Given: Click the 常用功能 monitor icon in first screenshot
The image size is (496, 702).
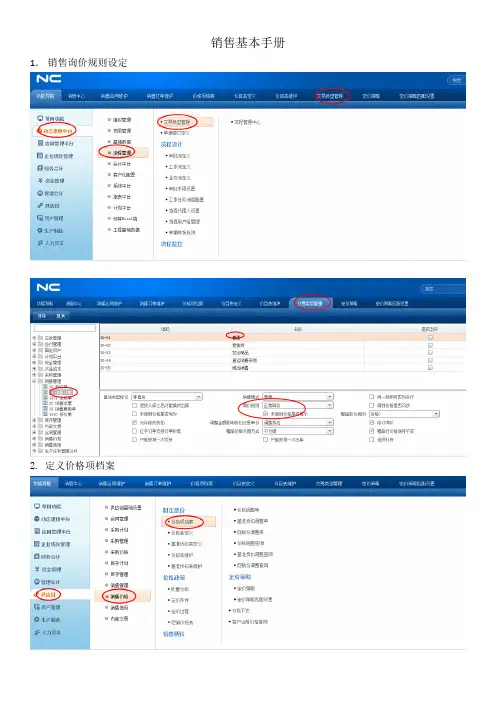Looking at the screenshot, I should (40, 118).
